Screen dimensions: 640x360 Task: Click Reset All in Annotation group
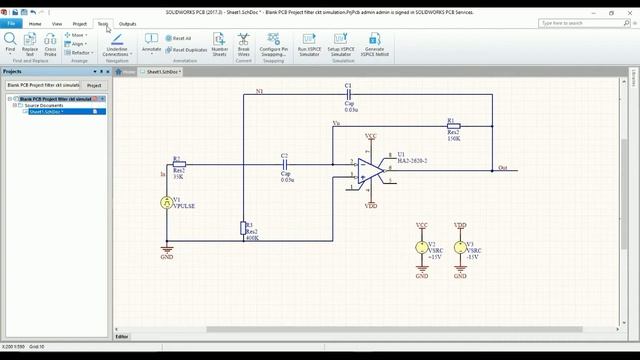click(178, 38)
